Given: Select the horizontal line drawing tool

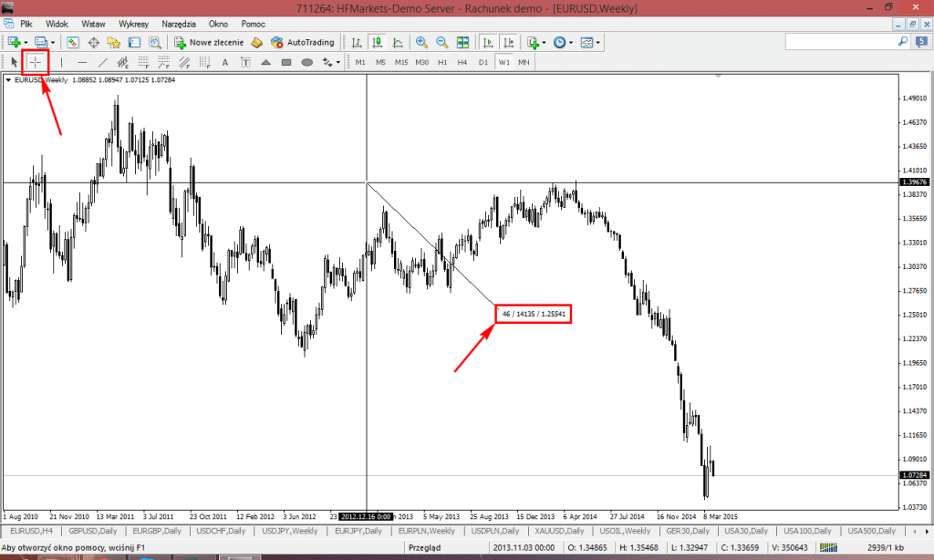Looking at the screenshot, I should pos(82,62).
